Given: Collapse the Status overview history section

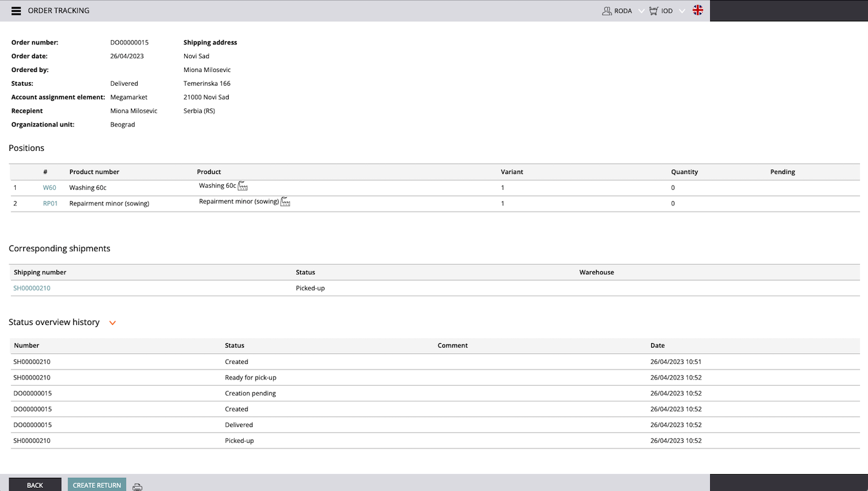Looking at the screenshot, I should point(113,323).
